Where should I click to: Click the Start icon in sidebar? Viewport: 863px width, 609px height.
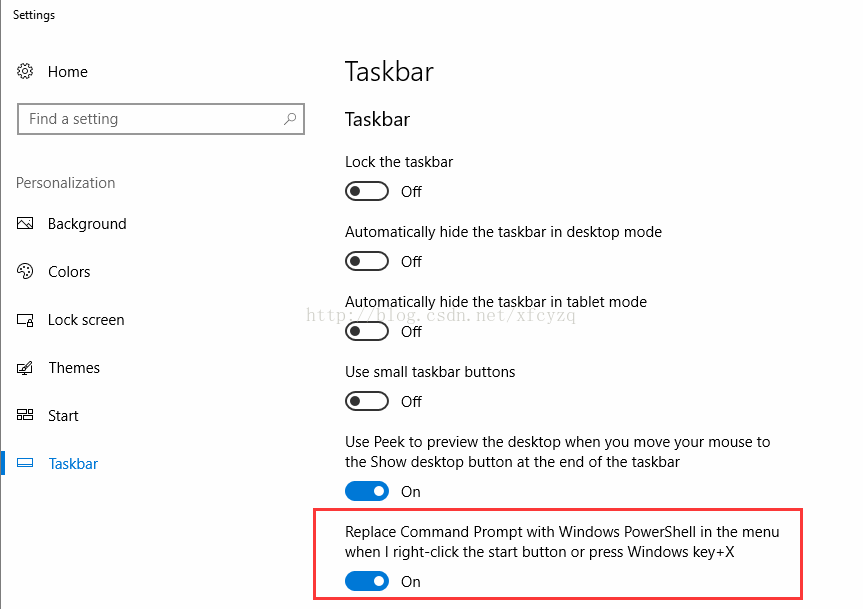coord(26,416)
